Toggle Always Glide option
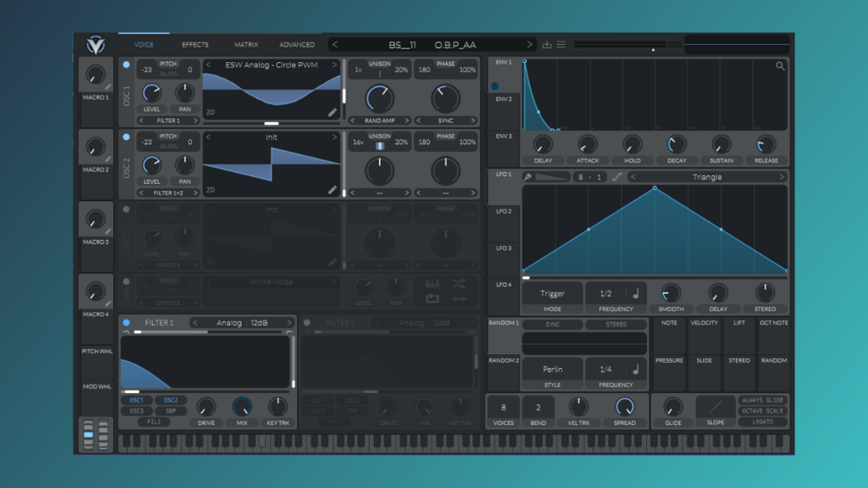The width and height of the screenshot is (868, 488). point(763,400)
